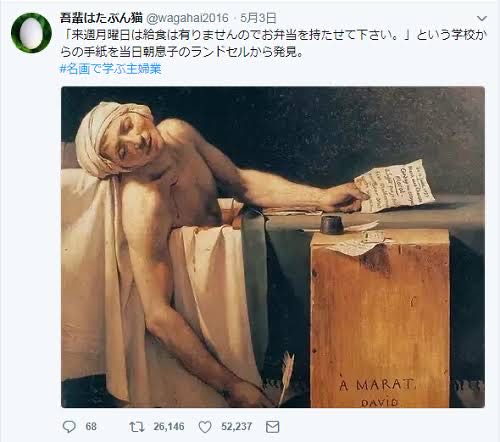Open the 5月3日 tweet timestamp
The image size is (500, 442).
point(258,18)
